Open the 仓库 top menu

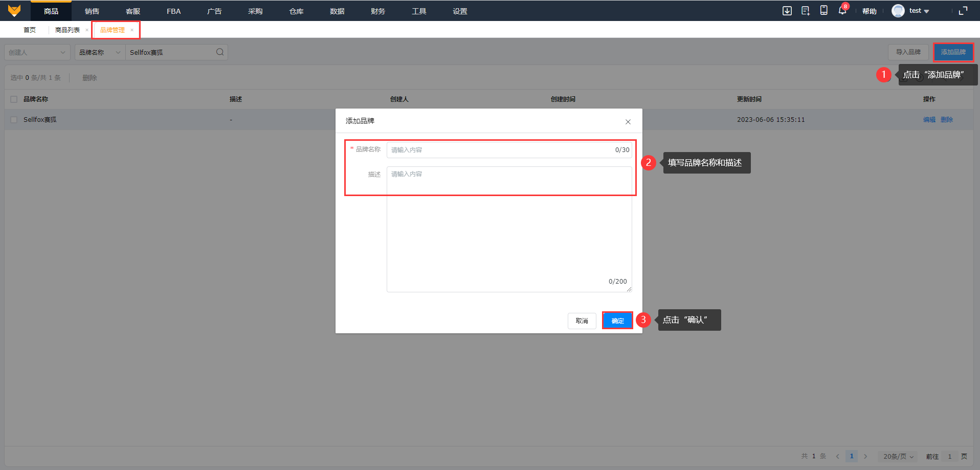click(x=296, y=11)
